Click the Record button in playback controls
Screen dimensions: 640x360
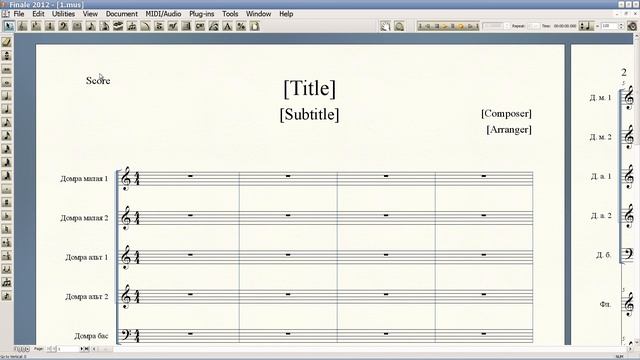pos(461,26)
